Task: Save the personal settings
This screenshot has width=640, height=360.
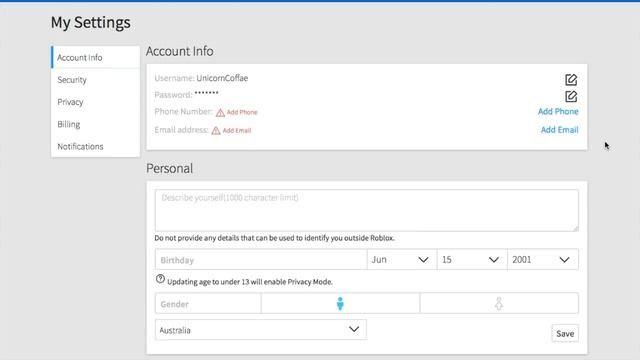Action: 565,333
